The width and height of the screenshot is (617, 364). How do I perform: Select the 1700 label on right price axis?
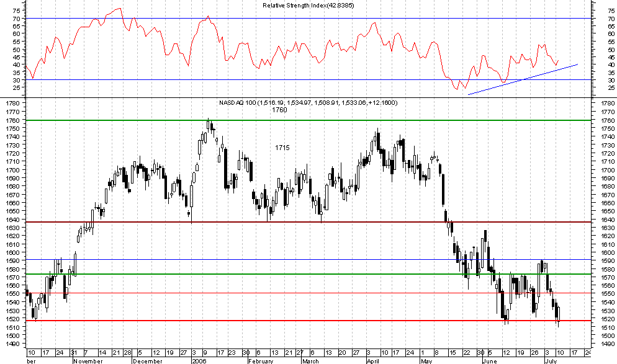608,170
